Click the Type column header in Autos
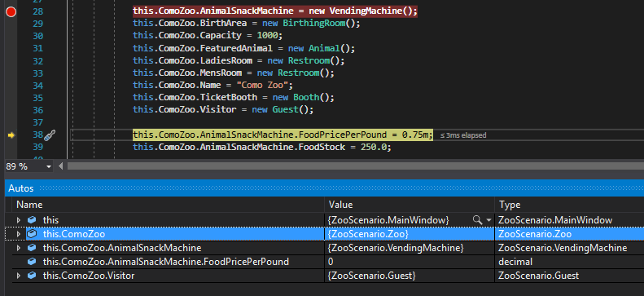This screenshot has width=644, height=296. click(569, 205)
